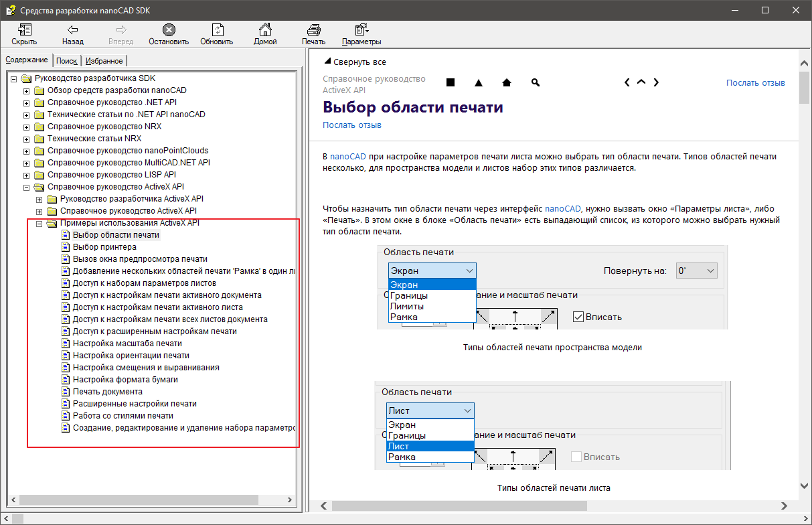Click the Остановить toolbar button
The height and width of the screenshot is (525, 812).
pyautogui.click(x=169, y=34)
